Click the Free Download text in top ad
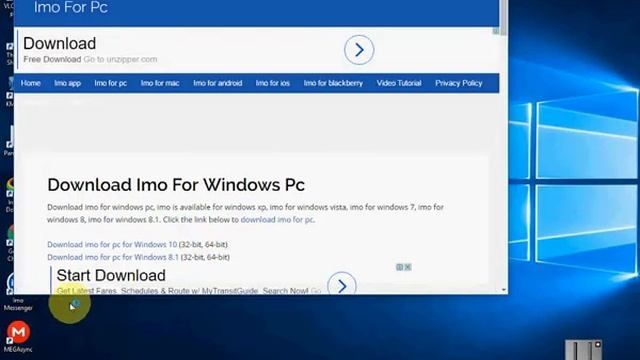640x360 pixels. pyautogui.click(x=52, y=60)
